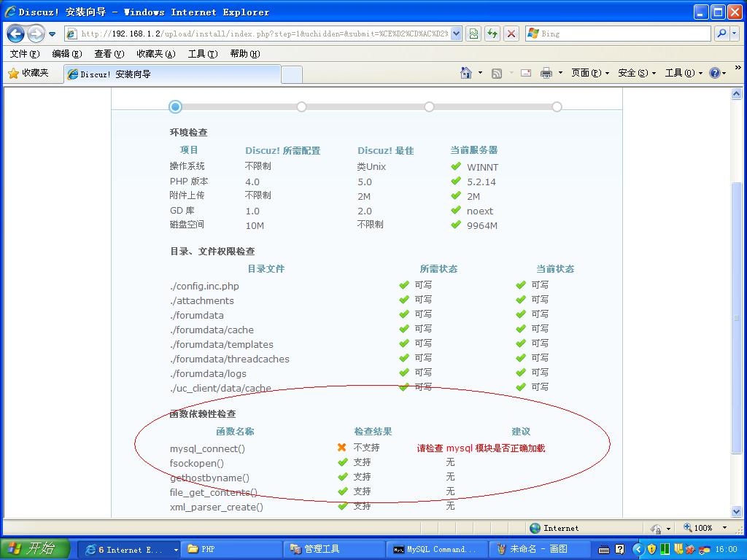Viewport: 747px width, 560px height.
Task: Click the 16:00 system clock
Action: pos(726,549)
